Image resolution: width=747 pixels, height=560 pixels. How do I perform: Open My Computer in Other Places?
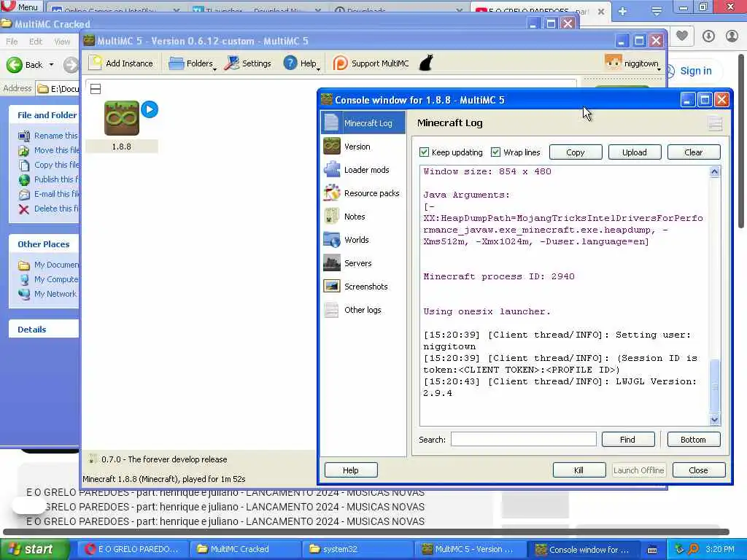click(48, 279)
